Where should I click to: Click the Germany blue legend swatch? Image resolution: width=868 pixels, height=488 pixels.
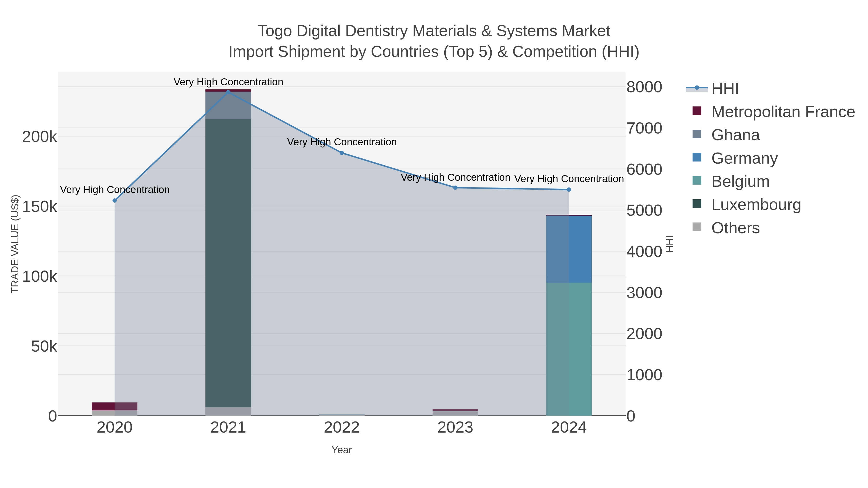[x=697, y=157]
